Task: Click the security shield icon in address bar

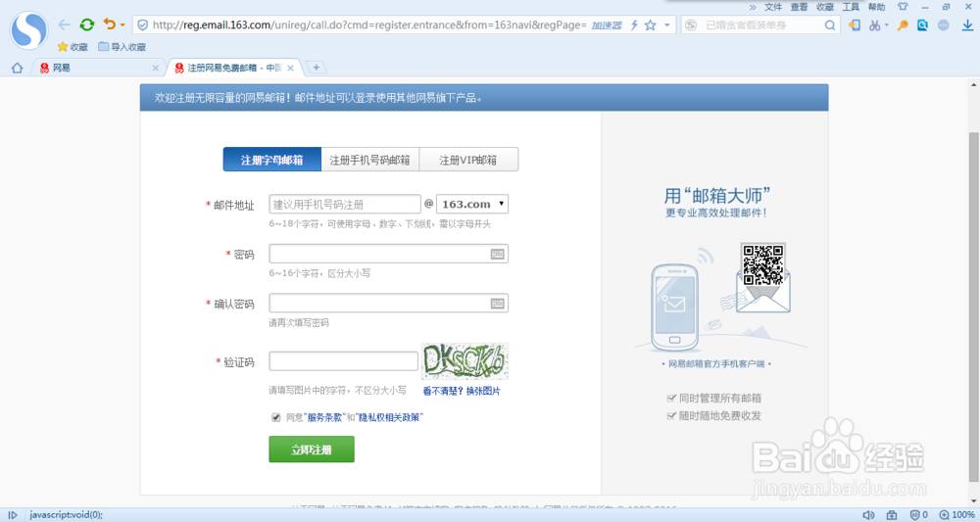Action: pyautogui.click(x=142, y=25)
